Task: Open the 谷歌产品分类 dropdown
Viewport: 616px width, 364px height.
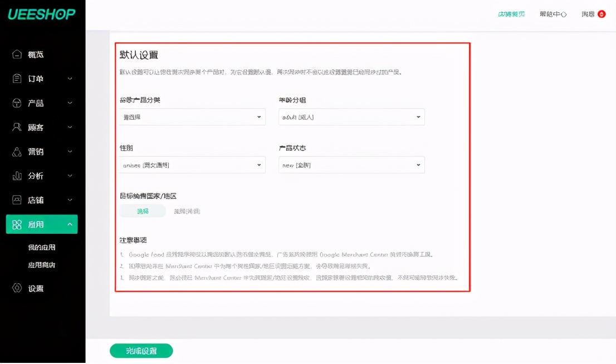Action: click(x=192, y=117)
